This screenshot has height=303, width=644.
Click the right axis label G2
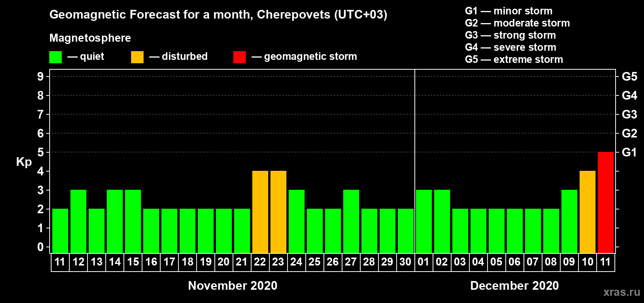pyautogui.click(x=630, y=133)
